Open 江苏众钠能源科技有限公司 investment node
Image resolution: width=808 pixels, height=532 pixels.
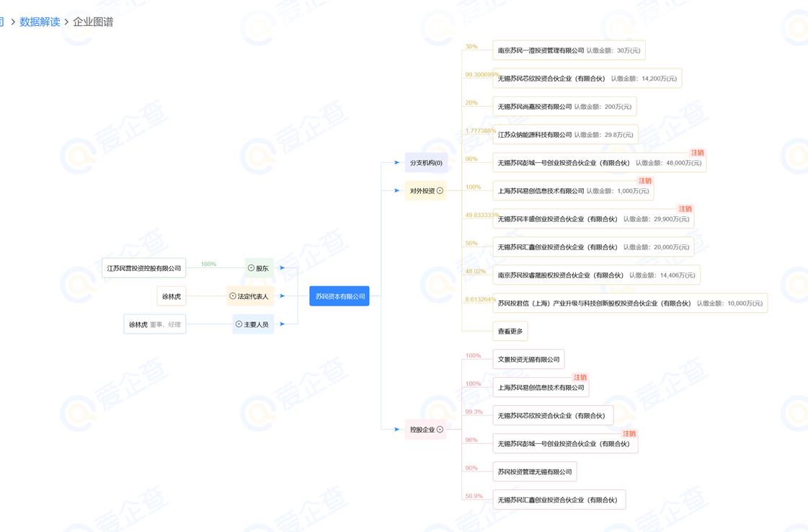coord(565,135)
